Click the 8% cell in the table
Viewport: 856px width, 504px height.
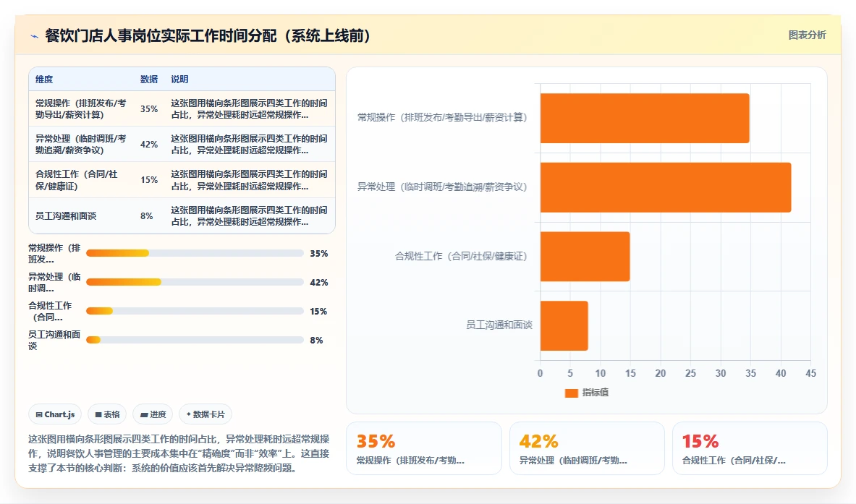pos(147,216)
